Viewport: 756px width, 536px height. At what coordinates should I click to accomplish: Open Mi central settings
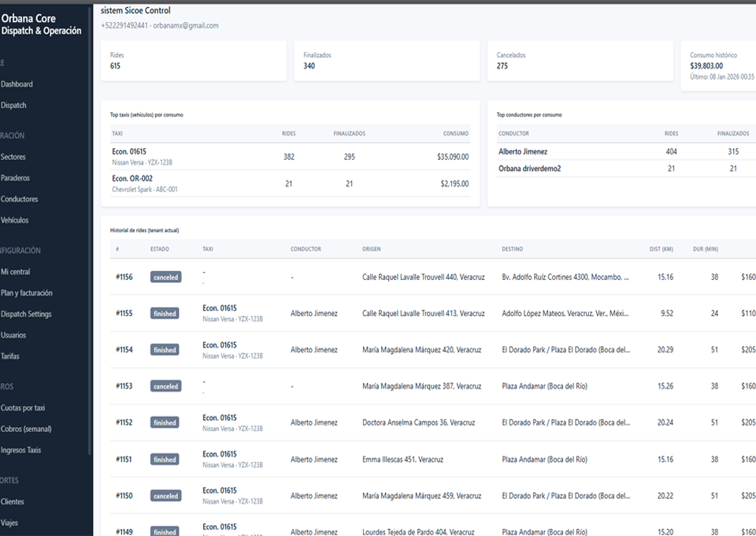(x=16, y=272)
